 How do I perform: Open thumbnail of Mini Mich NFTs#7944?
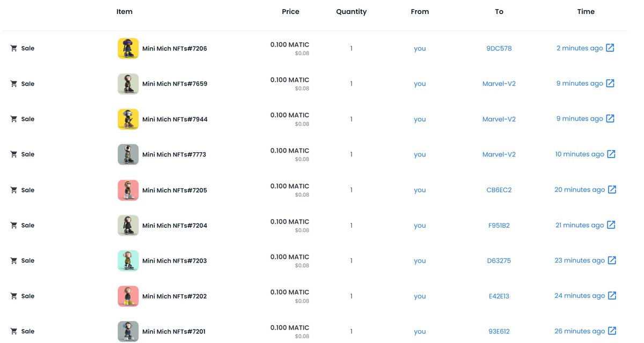point(128,119)
